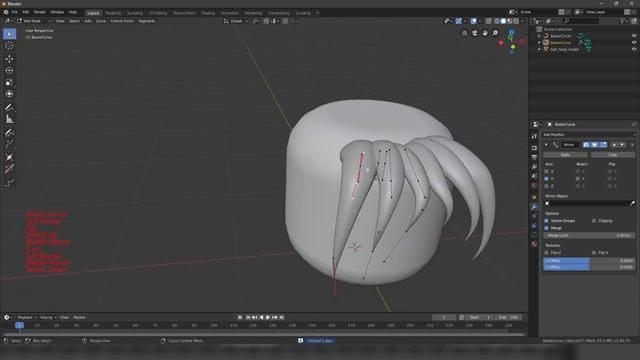640x360 pixels.
Task: Open the outliner filter dropdown
Action: [623, 21]
